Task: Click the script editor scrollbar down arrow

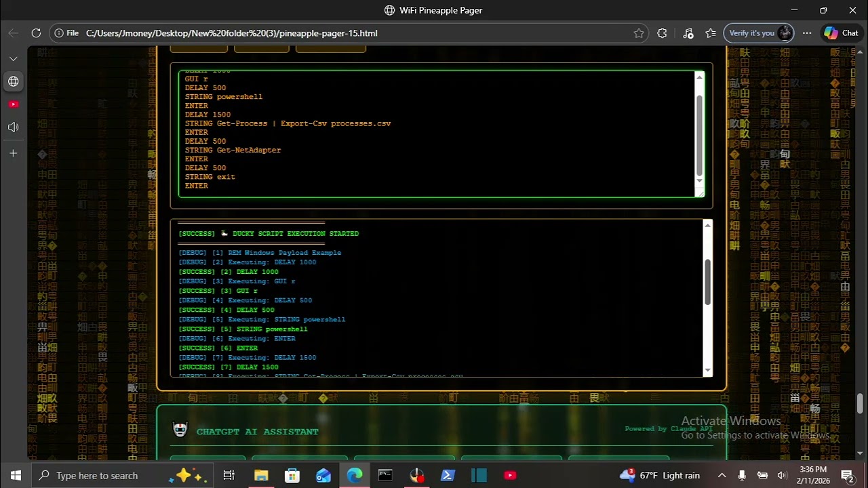Action: [x=700, y=181]
